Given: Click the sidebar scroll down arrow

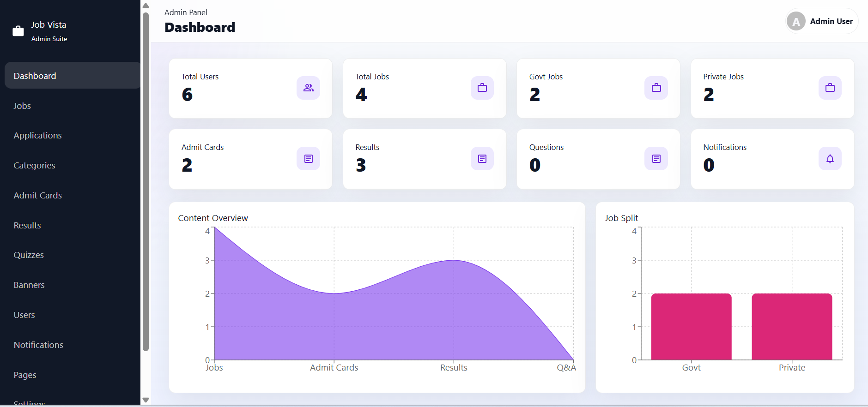Looking at the screenshot, I should point(146,400).
